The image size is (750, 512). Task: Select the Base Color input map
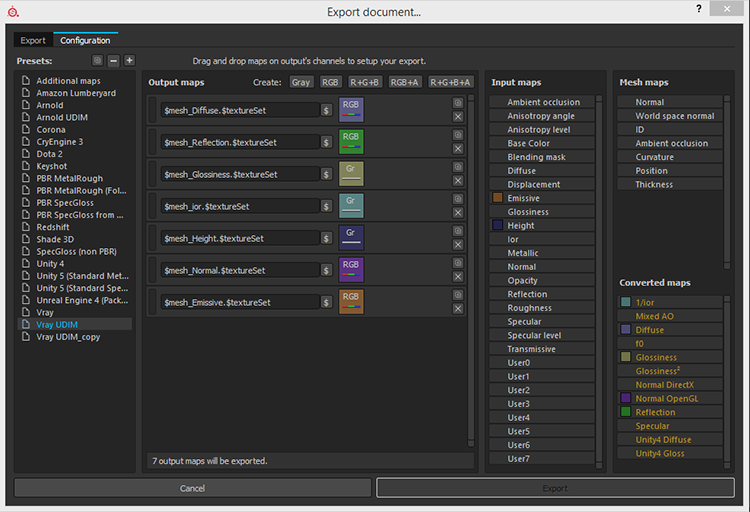pos(542,143)
